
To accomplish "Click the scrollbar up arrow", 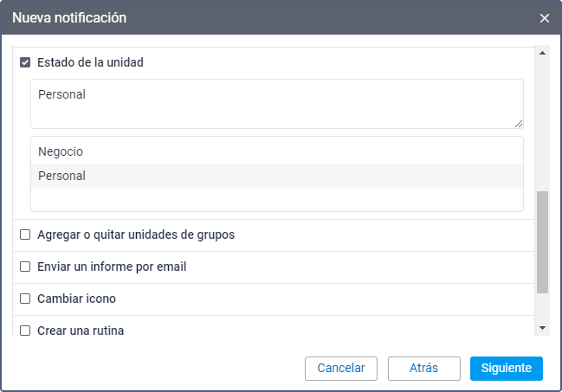I will click(x=542, y=54).
